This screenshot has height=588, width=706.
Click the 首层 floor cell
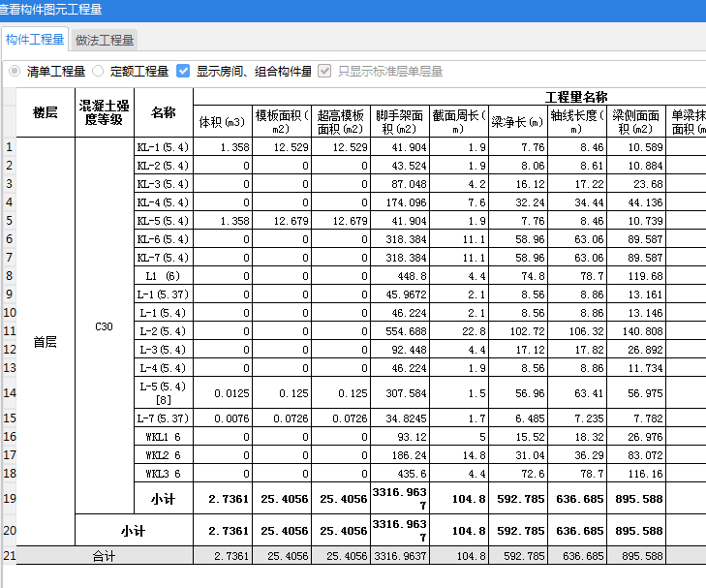46,342
